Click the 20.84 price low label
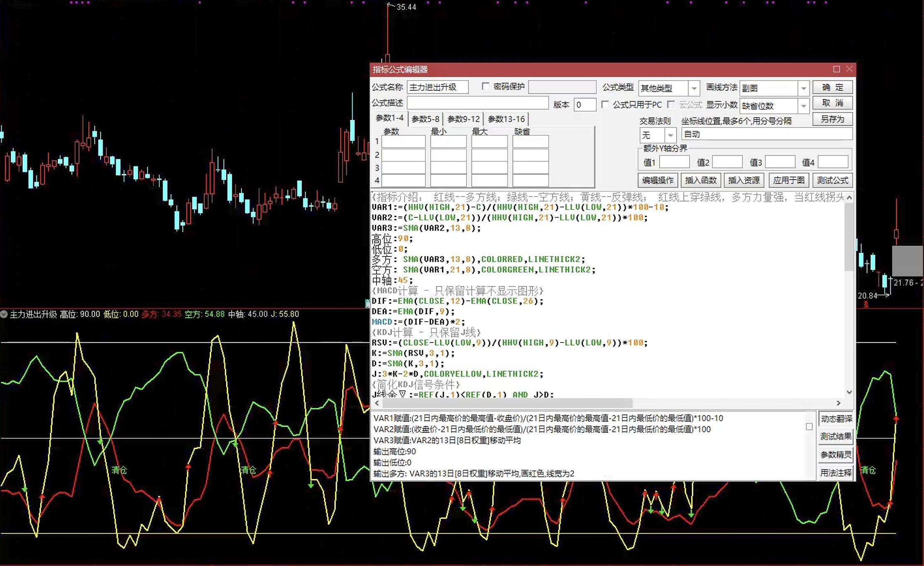Viewport: 924px width, 566px height. [x=868, y=295]
